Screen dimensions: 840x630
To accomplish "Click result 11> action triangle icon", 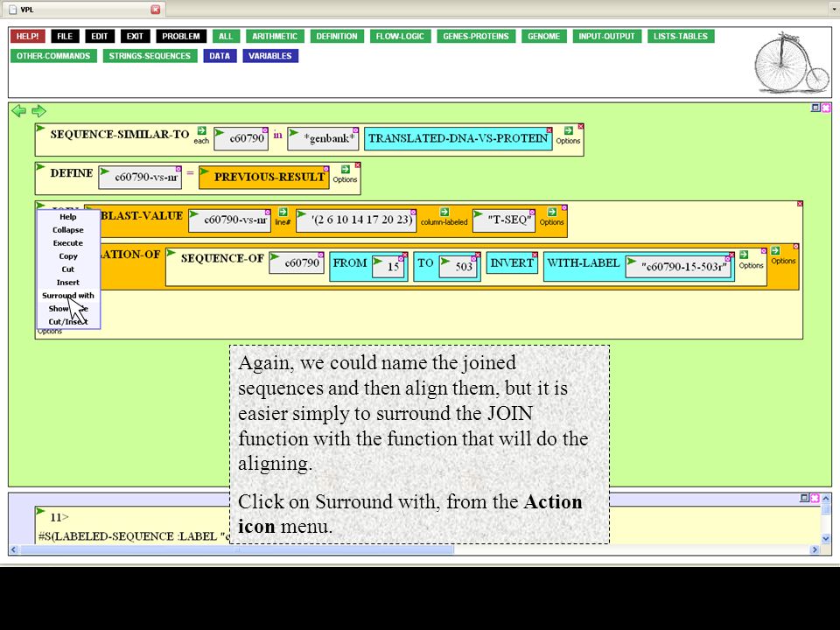I will point(40,511).
